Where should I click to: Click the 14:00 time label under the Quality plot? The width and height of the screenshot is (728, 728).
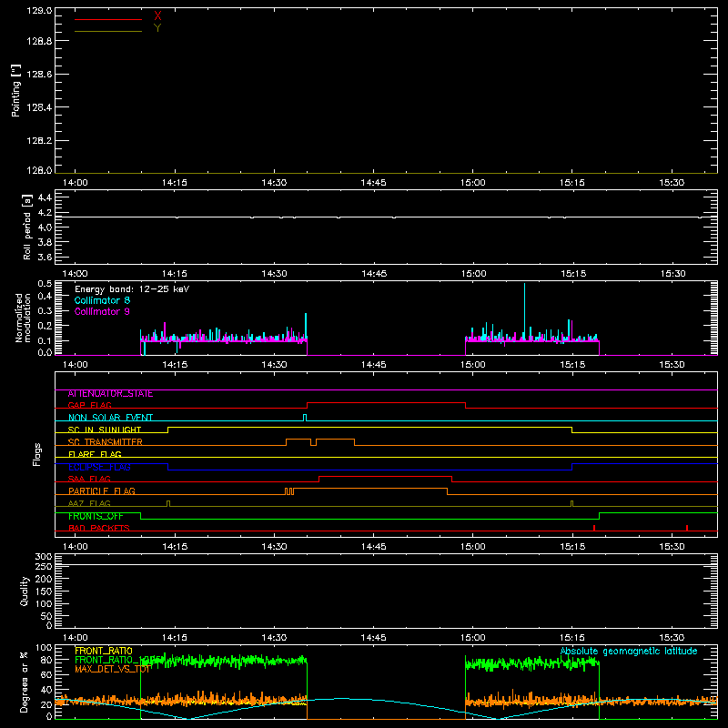click(x=75, y=638)
